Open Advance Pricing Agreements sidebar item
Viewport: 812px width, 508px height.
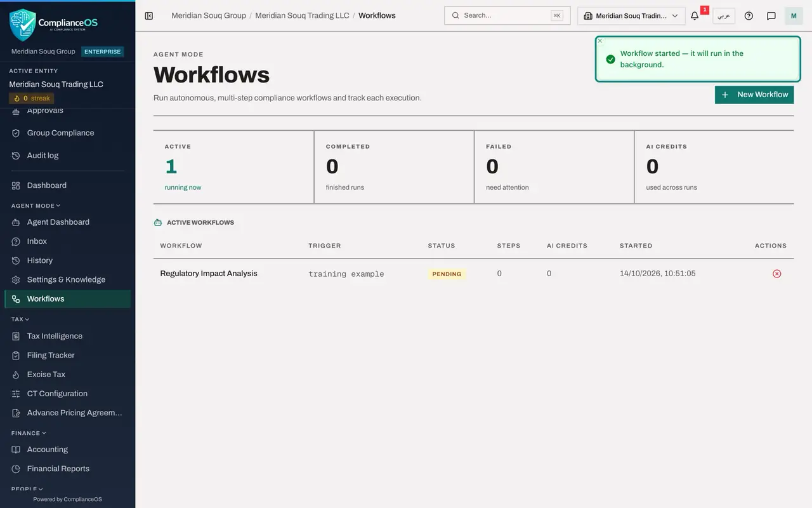click(x=68, y=413)
